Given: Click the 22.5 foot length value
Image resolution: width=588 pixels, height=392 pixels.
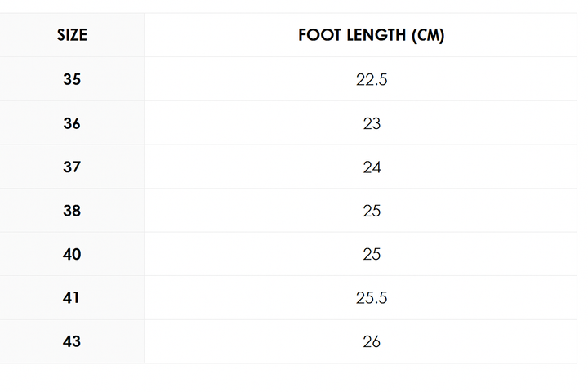Looking at the screenshot, I should 372,79.
